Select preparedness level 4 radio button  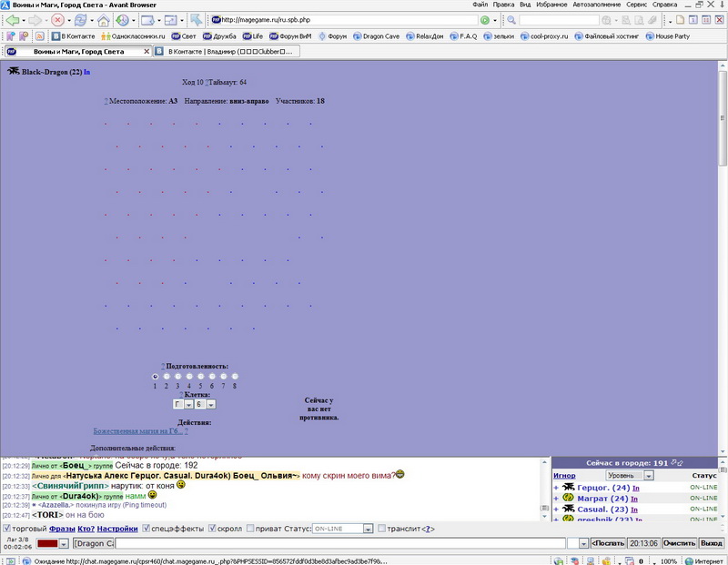[189, 377]
